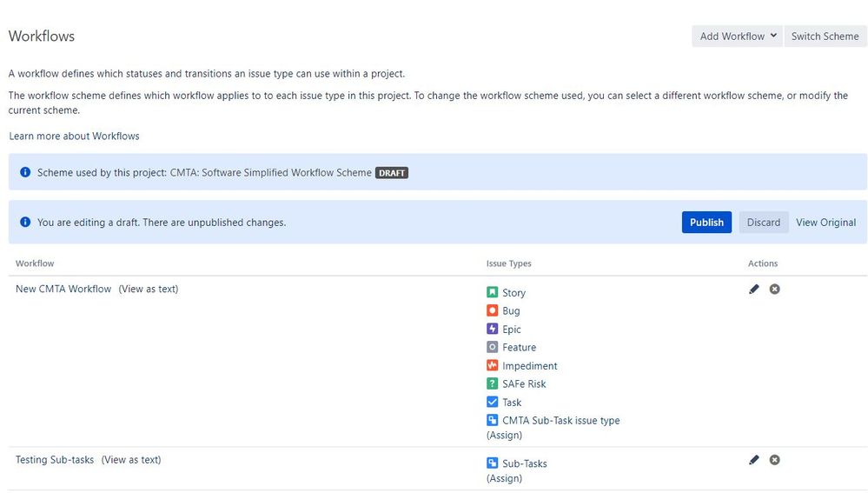The width and height of the screenshot is (868, 493).
Task: Click the CMTA Sub-Task issue type label
Action: pyautogui.click(x=561, y=421)
